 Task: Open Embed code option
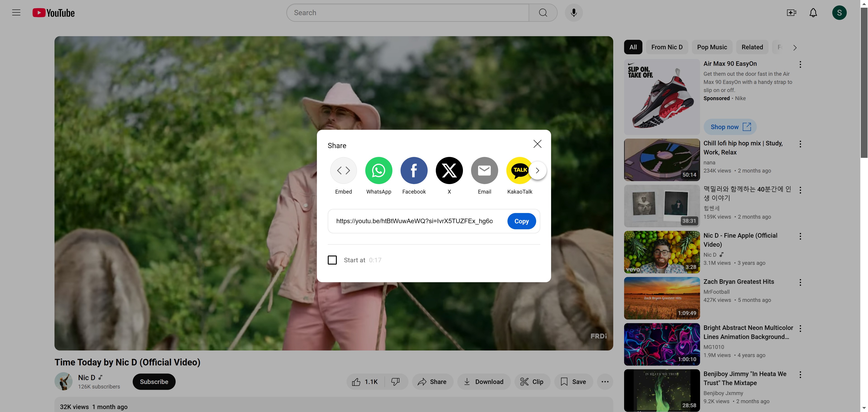pos(343,170)
